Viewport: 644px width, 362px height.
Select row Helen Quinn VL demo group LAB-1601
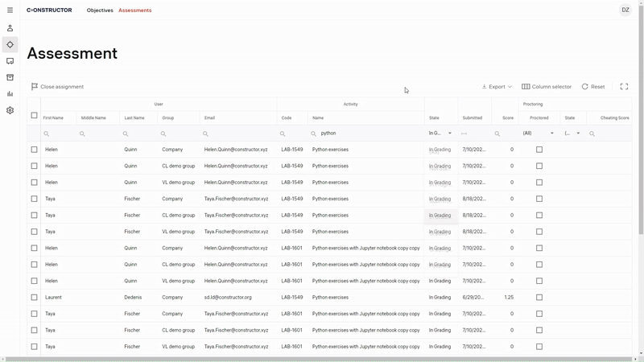[x=34, y=281]
